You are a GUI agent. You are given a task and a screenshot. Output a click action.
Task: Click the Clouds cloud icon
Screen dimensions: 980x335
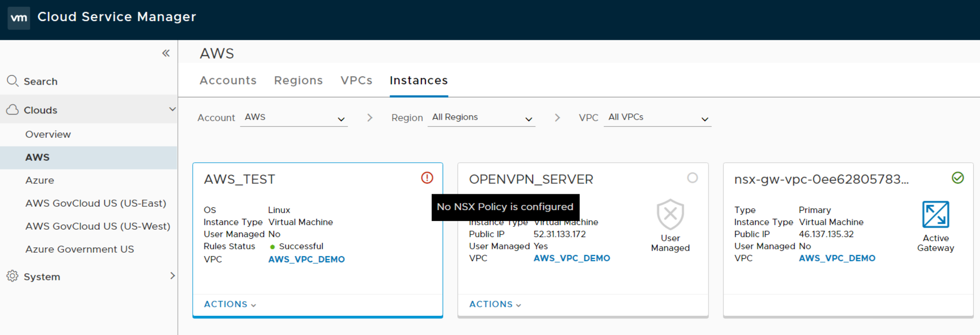(x=12, y=110)
